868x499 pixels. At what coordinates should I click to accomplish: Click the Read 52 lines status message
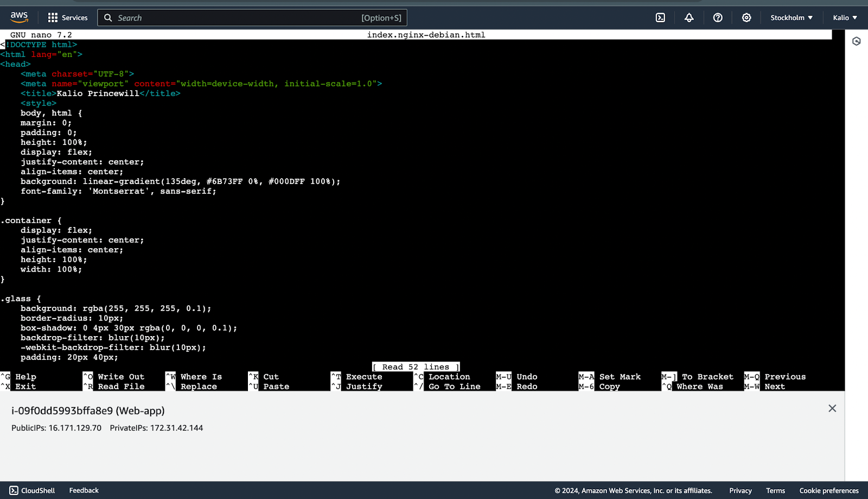416,367
